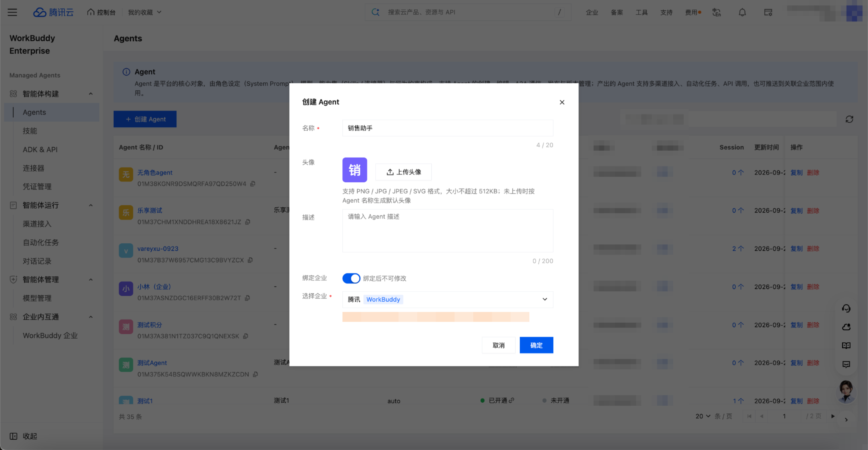Go to 连接器 sidebar item
Screen dimensions: 868x450
tap(33, 168)
